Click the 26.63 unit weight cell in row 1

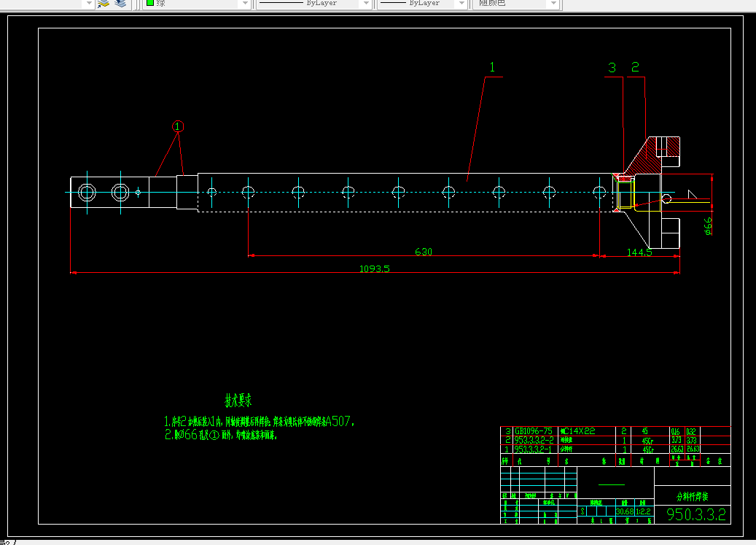[x=677, y=449]
